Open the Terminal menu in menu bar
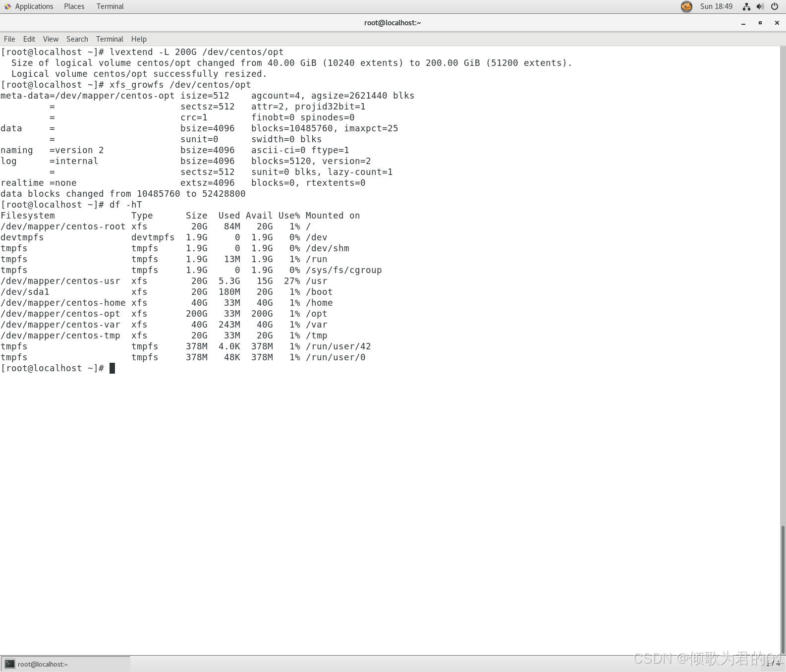This screenshot has height=672, width=786. click(110, 39)
